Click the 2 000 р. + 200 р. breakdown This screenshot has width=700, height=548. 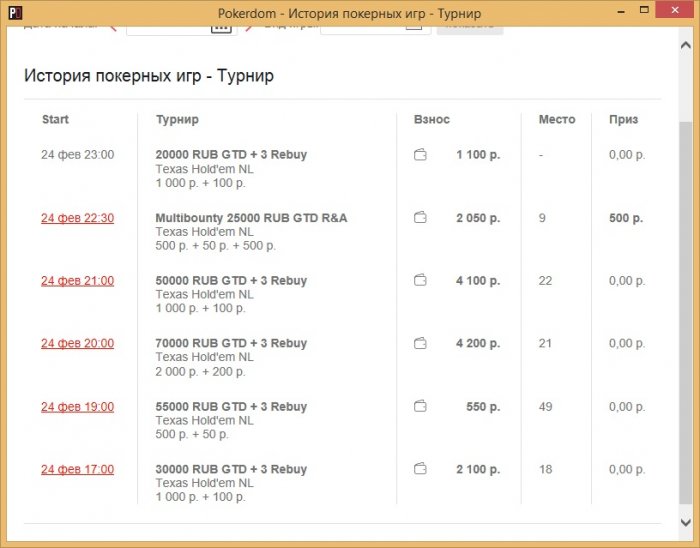click(200, 371)
